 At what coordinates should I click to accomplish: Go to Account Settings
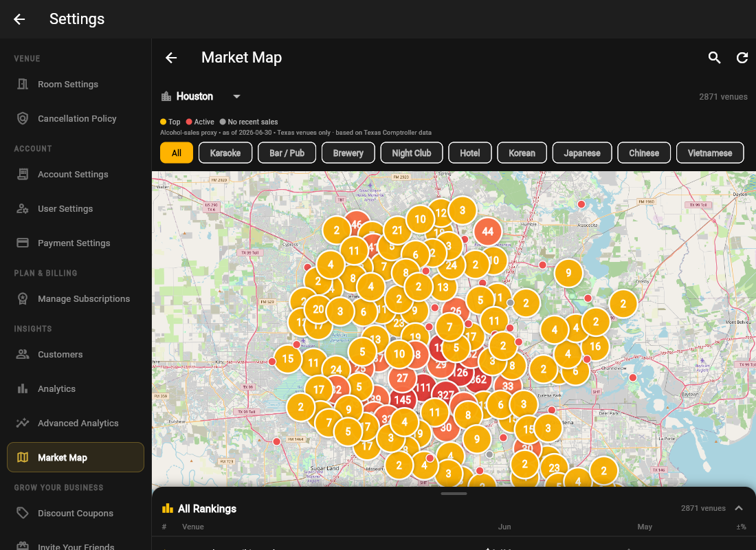pyautogui.click(x=76, y=174)
